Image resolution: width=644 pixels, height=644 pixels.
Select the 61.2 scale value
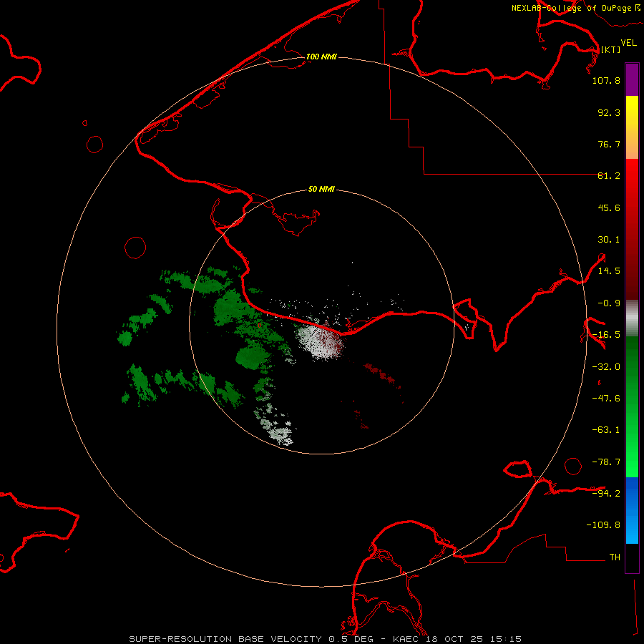click(609, 176)
